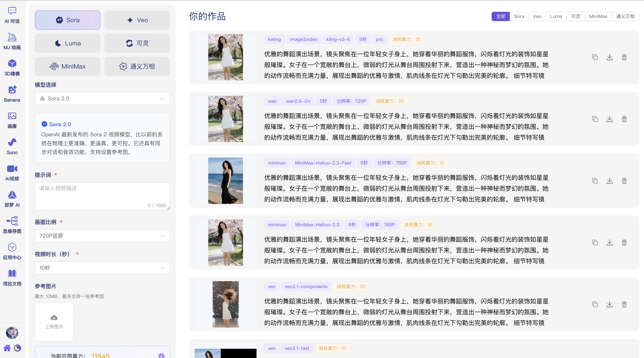
Task: Click the image2video tag
Action: [x=303, y=39]
